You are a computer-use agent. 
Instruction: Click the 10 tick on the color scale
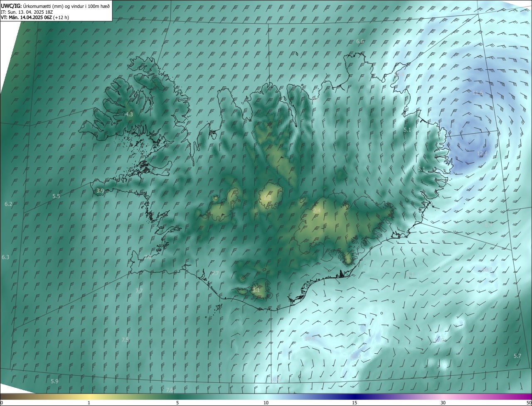pyautogui.click(x=266, y=403)
